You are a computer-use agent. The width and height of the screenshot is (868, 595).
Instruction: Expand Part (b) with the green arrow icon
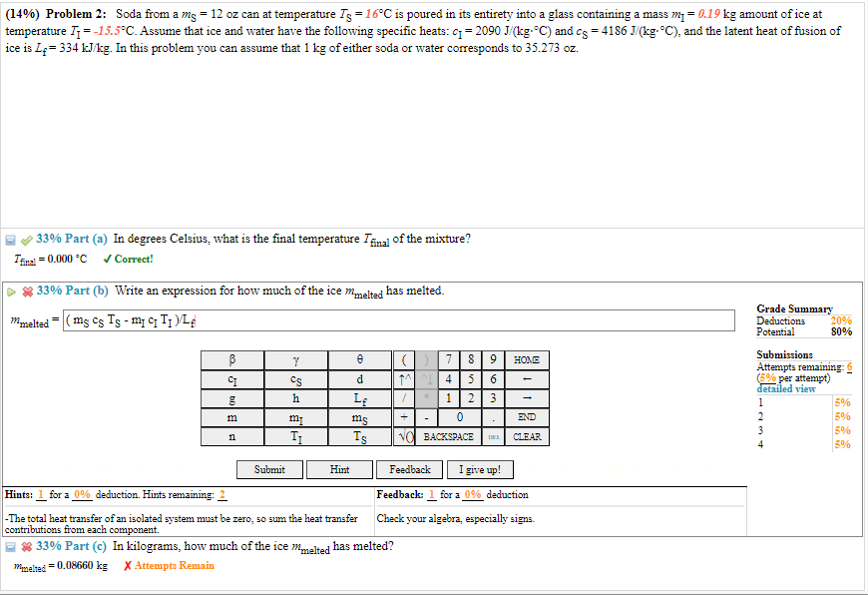tap(10, 291)
